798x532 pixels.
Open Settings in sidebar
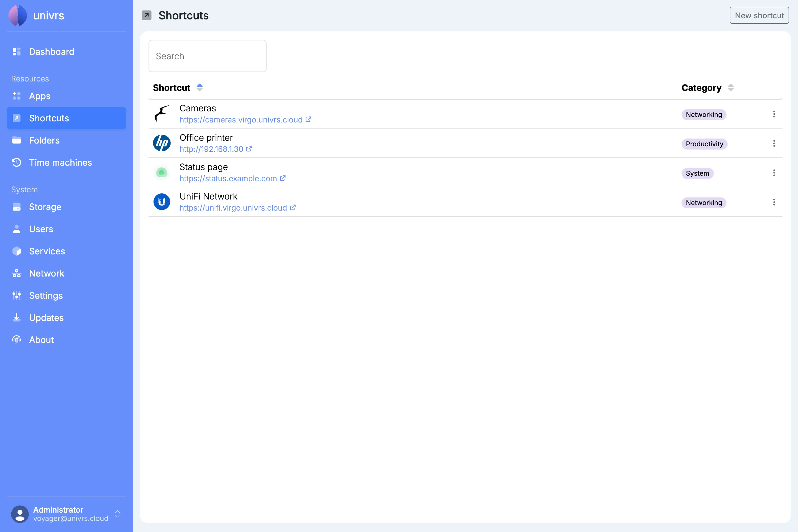tap(66, 296)
